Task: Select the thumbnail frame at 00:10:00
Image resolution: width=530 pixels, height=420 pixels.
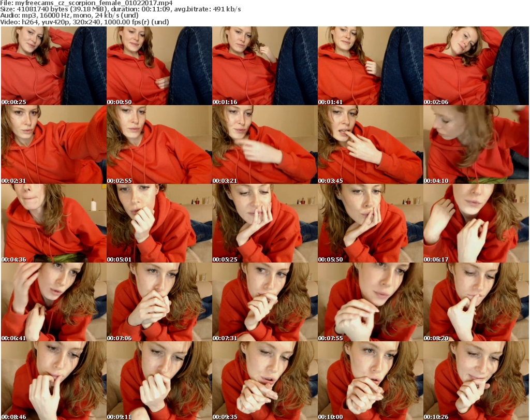Action: pyautogui.click(x=371, y=381)
